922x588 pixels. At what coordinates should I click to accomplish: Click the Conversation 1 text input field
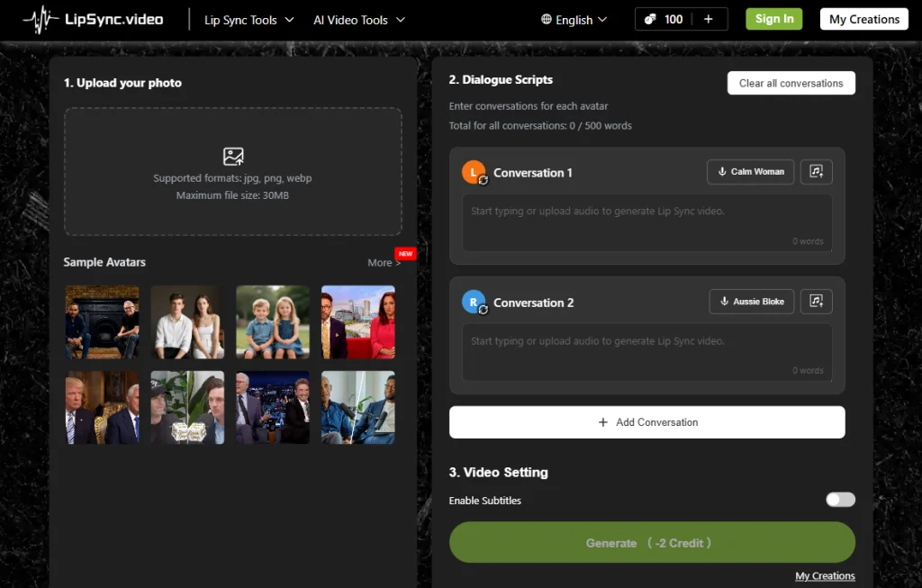[646, 222]
